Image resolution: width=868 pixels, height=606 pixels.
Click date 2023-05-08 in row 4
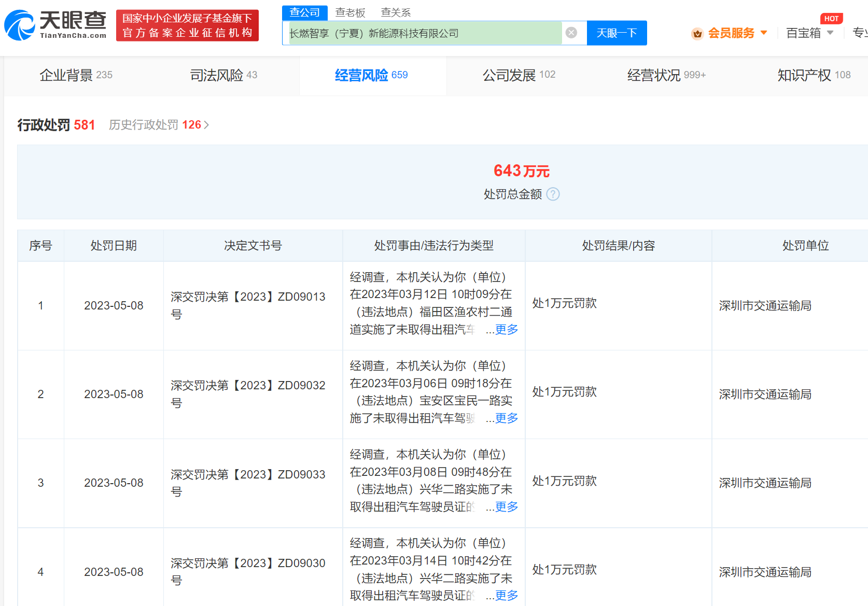click(114, 572)
